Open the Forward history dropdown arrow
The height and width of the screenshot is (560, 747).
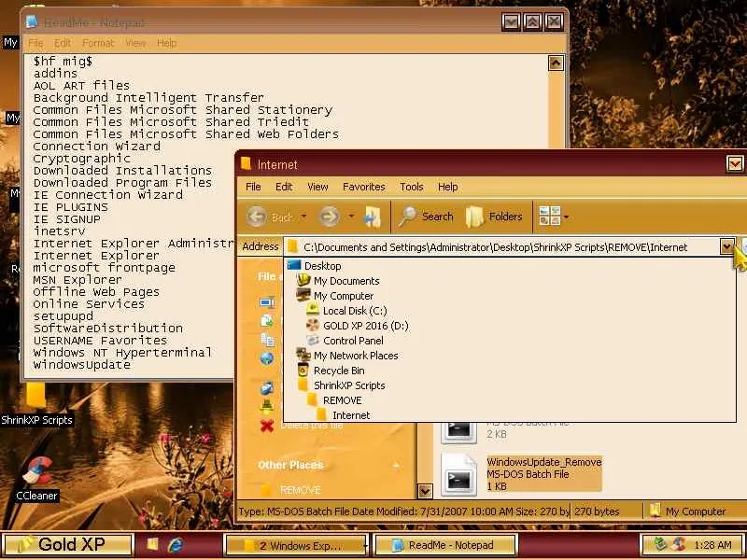point(351,217)
